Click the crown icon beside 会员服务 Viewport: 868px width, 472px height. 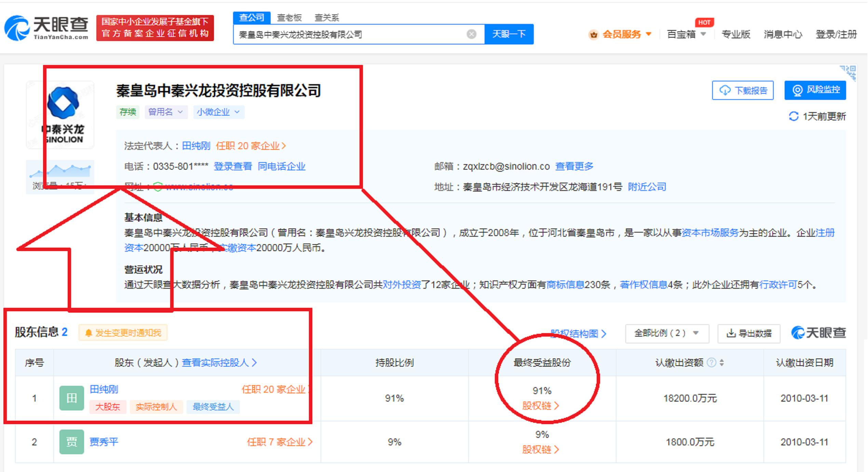click(594, 34)
